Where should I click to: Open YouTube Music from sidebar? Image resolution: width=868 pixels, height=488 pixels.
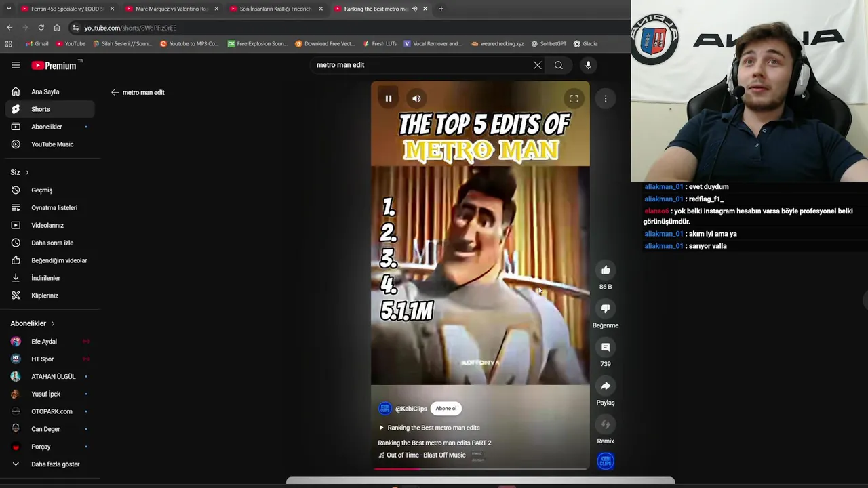[x=50, y=144]
